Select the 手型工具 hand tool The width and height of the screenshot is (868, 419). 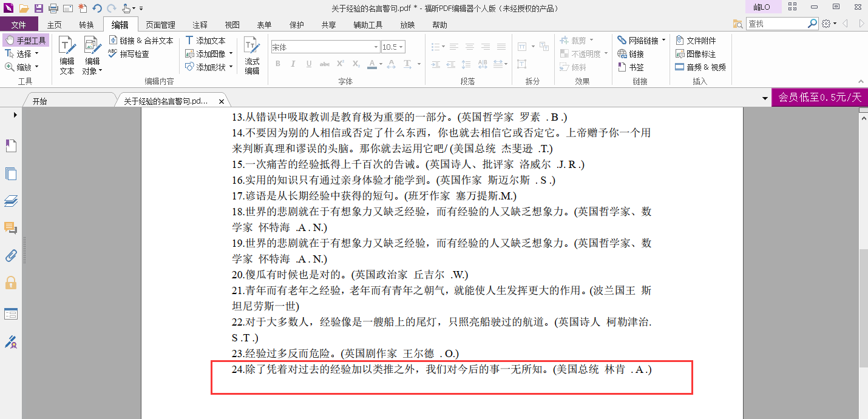coord(26,41)
